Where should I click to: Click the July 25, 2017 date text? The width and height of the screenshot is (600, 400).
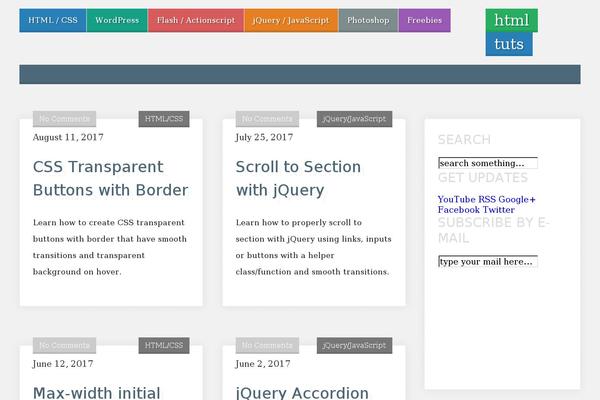(x=264, y=137)
